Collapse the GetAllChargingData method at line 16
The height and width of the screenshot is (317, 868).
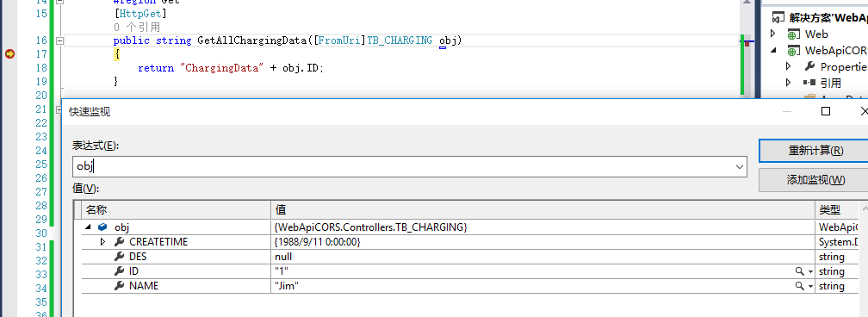pos(59,40)
